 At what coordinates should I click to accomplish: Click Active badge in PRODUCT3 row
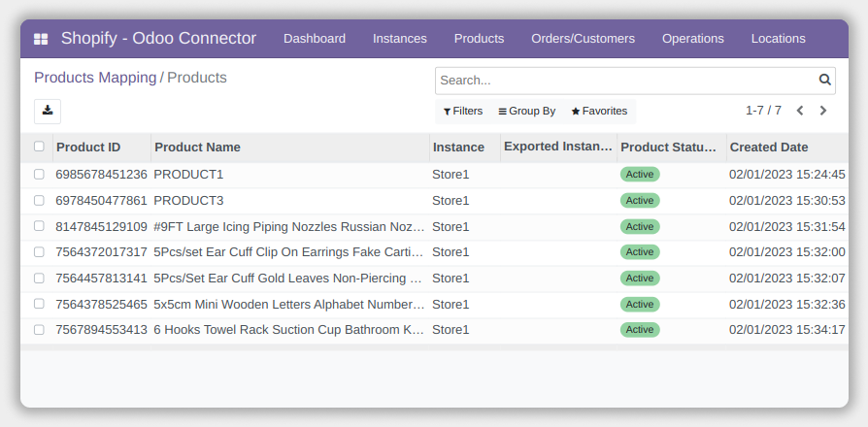pyautogui.click(x=640, y=200)
